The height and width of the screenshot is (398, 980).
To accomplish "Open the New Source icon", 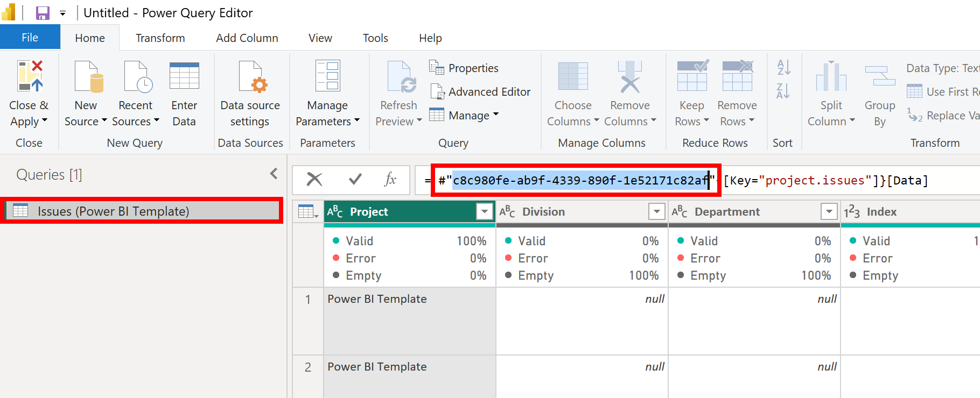I will (x=89, y=76).
